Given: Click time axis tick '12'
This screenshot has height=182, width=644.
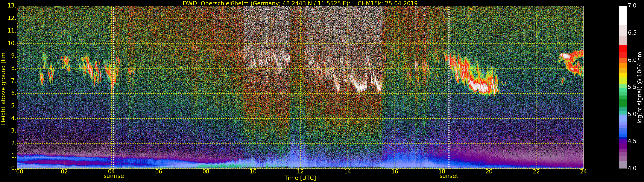Looking at the screenshot, I should click(300, 171).
